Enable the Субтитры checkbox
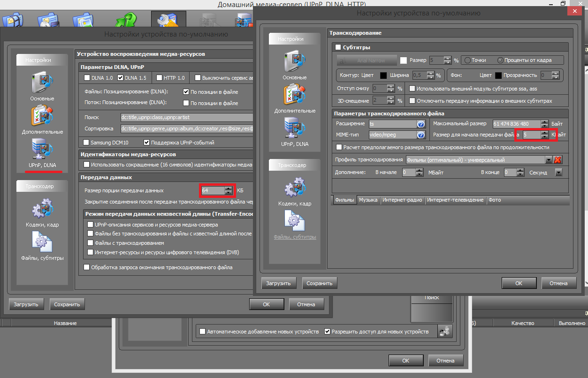588x378 pixels. (338, 47)
